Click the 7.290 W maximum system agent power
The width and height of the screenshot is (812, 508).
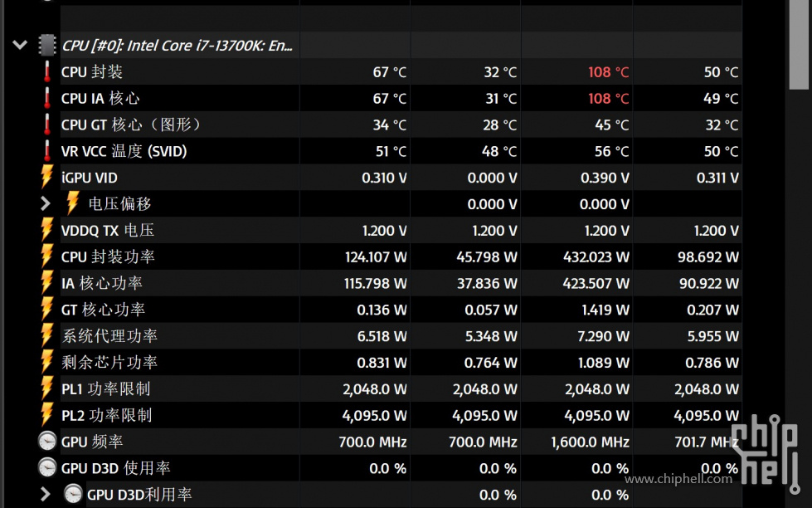[603, 336]
